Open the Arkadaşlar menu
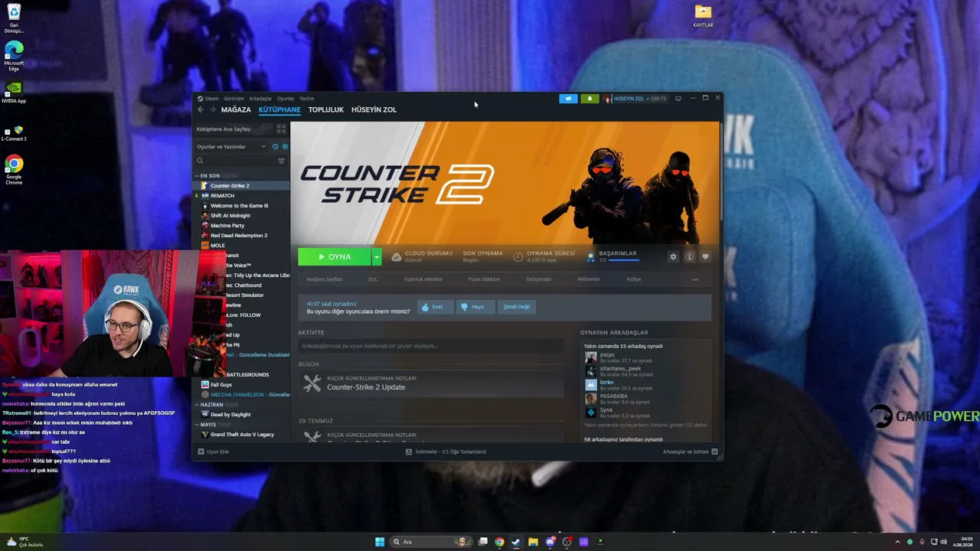This screenshot has width=980, height=551. click(260, 99)
